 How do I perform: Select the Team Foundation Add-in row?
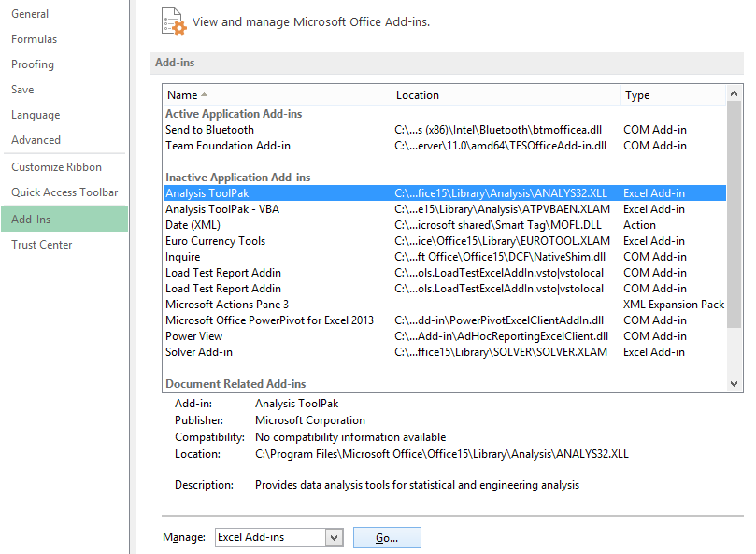445,146
